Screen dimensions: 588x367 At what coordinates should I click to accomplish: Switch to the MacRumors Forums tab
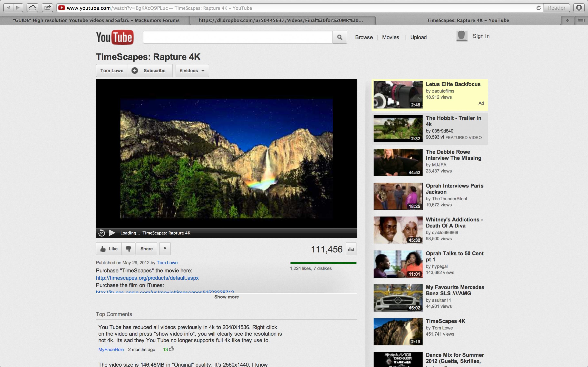pyautogui.click(x=96, y=20)
